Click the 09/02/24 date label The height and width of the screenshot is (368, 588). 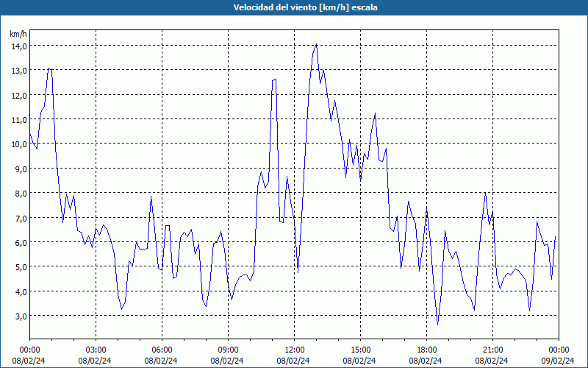[559, 361]
